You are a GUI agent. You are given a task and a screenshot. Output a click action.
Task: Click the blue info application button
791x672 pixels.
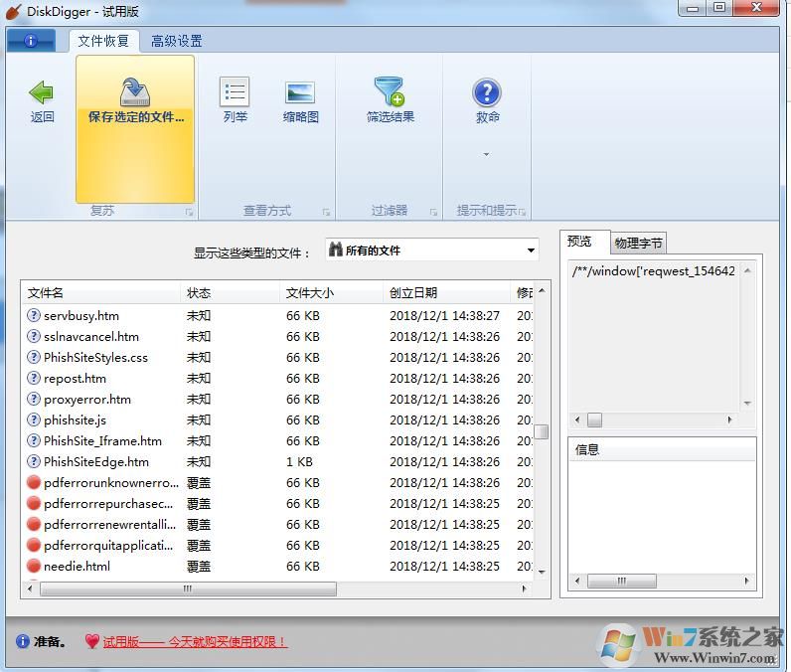(31, 41)
